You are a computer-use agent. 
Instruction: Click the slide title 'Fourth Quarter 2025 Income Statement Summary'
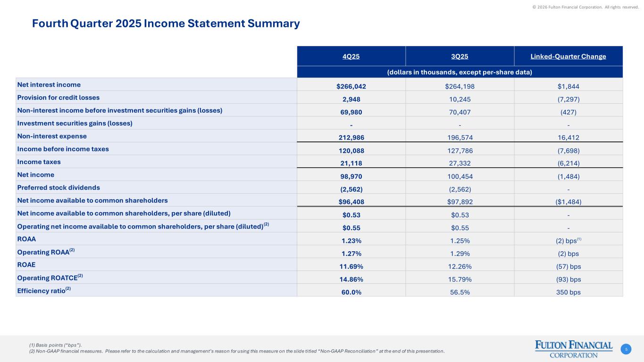pyautogui.click(x=166, y=24)
